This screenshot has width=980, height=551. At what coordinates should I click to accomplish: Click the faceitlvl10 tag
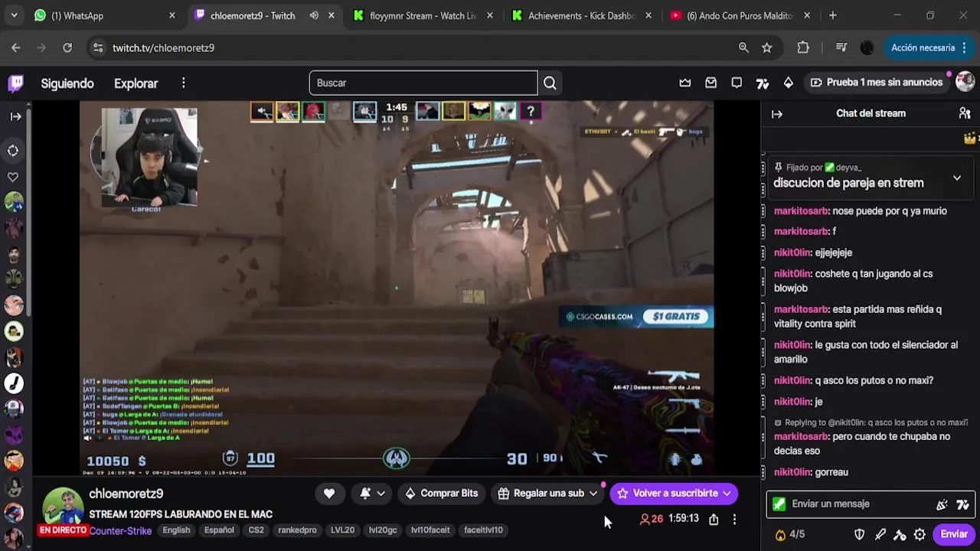click(483, 530)
